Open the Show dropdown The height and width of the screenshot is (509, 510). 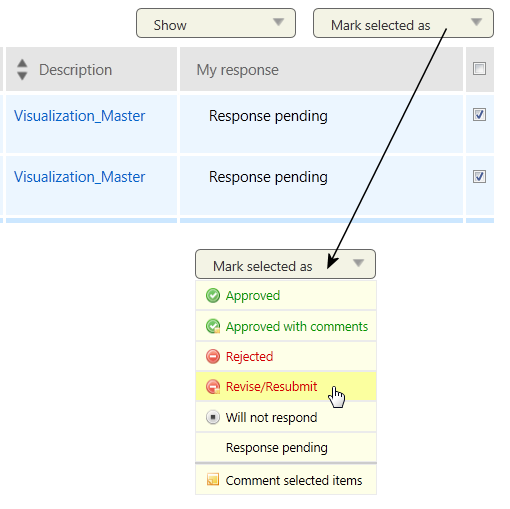coord(216,23)
